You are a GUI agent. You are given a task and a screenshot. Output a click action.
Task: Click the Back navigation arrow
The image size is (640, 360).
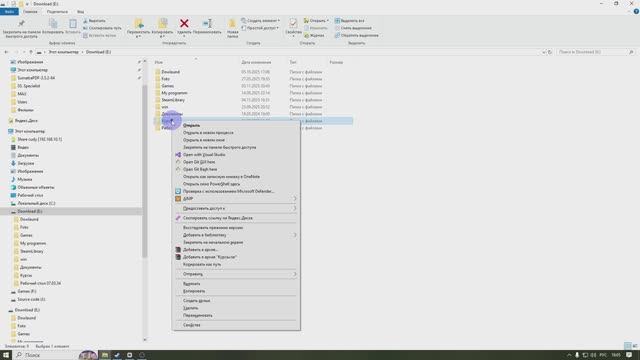(6, 52)
